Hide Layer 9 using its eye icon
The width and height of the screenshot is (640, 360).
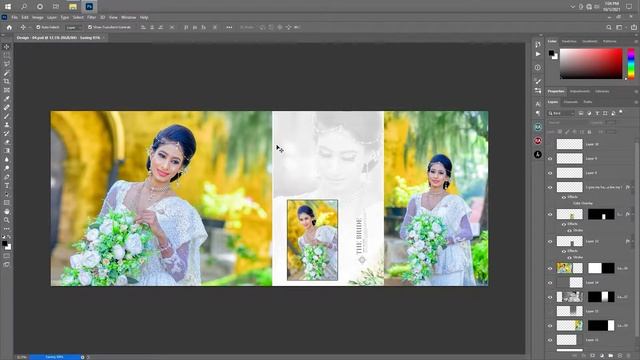tap(550, 158)
